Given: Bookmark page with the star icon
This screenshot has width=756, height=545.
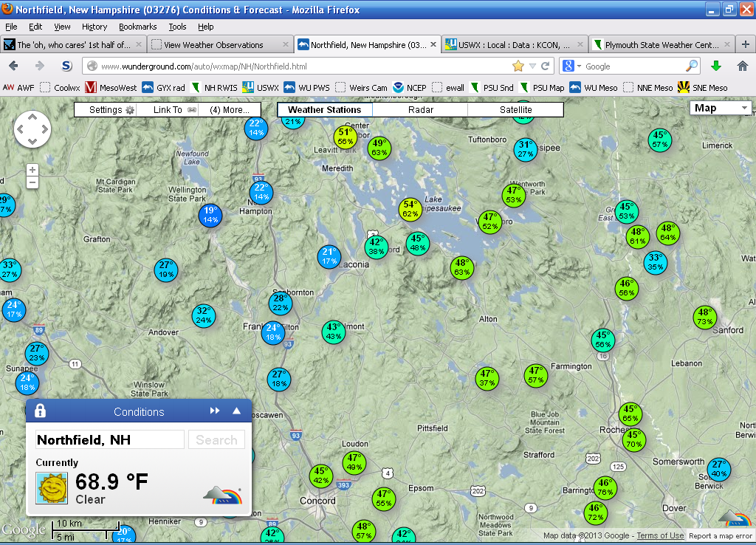Looking at the screenshot, I should coord(518,66).
